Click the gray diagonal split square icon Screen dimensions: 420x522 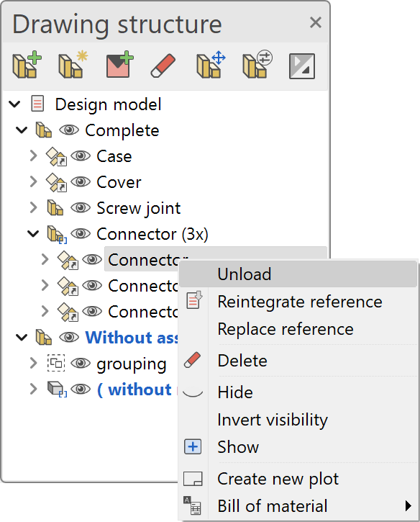pyautogui.click(x=302, y=66)
